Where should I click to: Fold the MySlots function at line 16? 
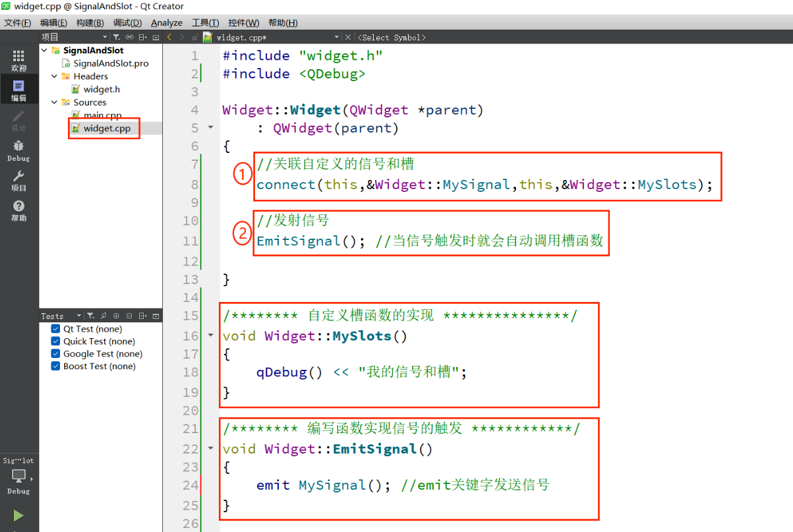pyautogui.click(x=210, y=335)
